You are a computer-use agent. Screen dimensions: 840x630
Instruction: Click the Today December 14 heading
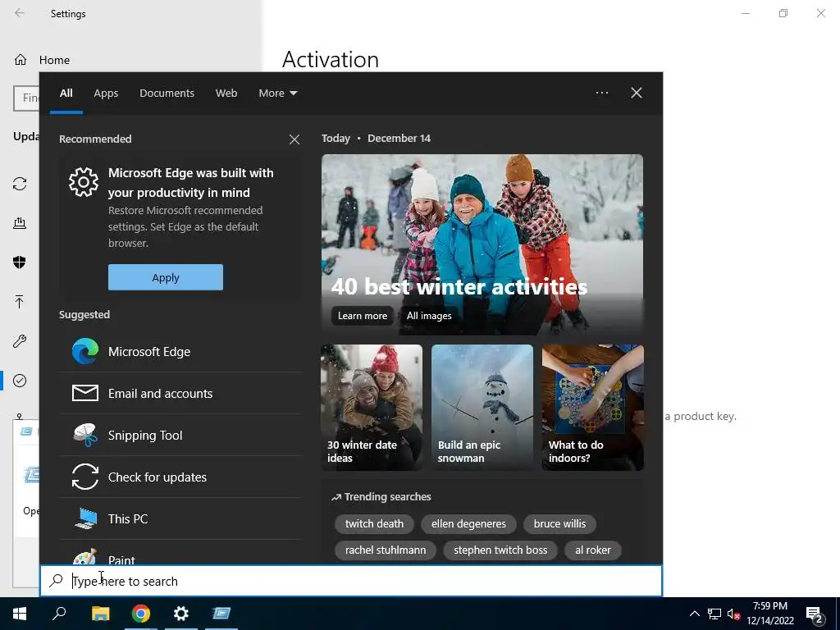tap(376, 138)
